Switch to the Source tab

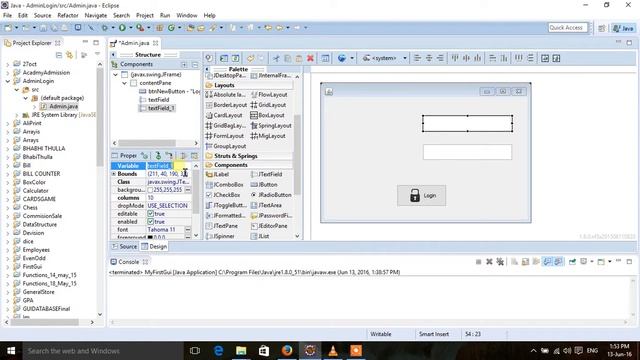[x=124, y=247]
